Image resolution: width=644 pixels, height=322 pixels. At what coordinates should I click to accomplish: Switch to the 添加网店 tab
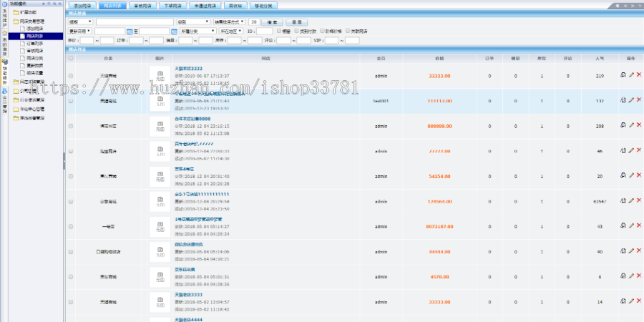click(82, 6)
